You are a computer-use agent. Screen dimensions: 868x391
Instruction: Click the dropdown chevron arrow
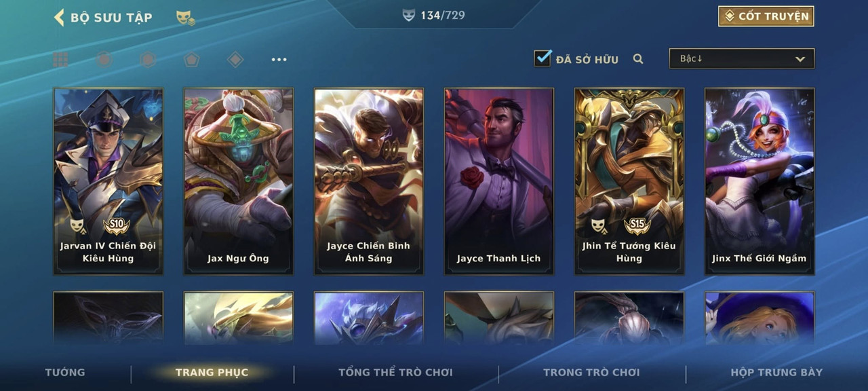coord(800,59)
